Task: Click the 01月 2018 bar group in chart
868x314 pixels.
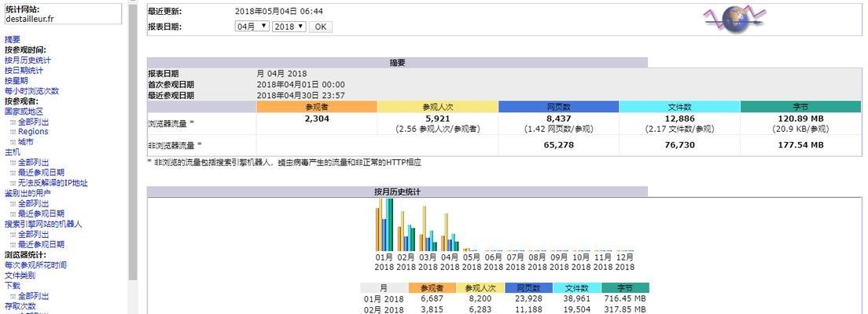Action: 384,225
